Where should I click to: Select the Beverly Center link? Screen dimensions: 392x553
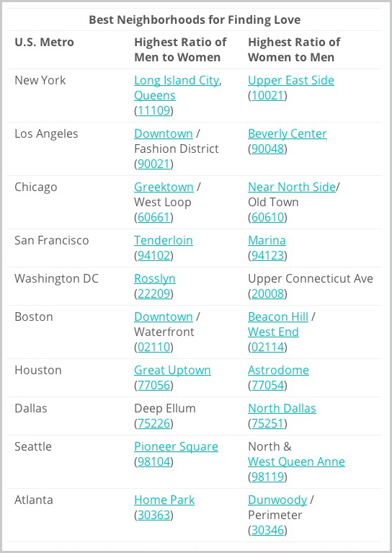[288, 133]
